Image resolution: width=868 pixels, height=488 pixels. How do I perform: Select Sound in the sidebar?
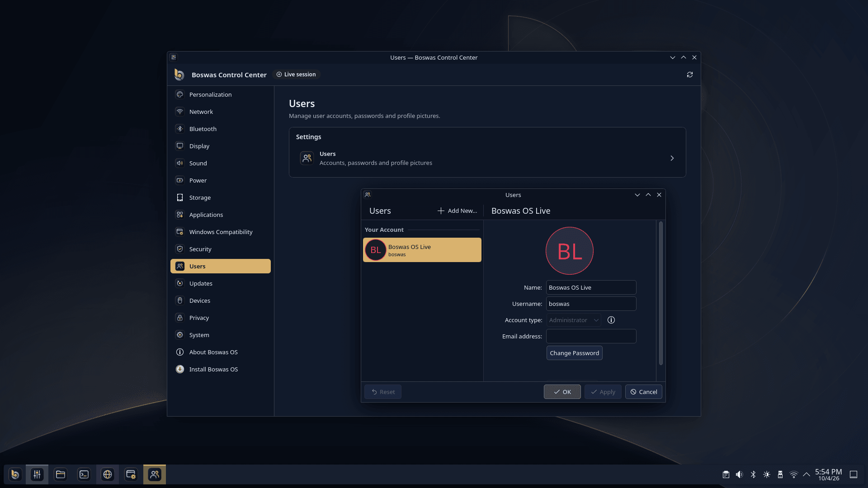220,163
